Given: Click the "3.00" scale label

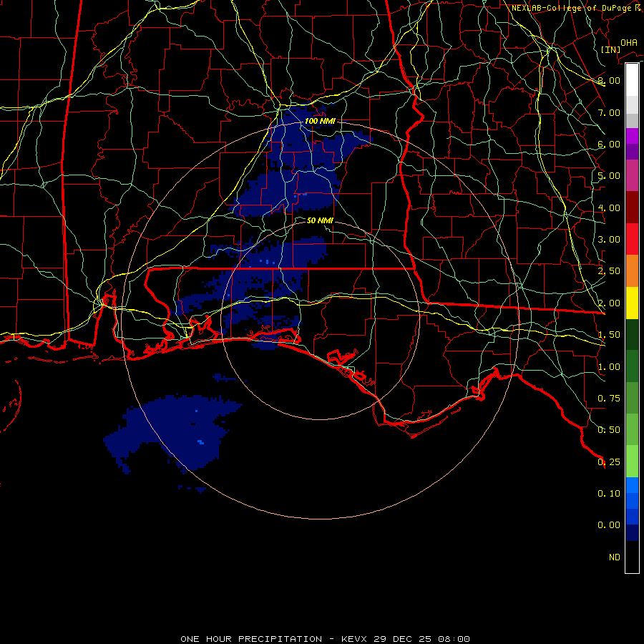Looking at the screenshot, I should point(609,240).
